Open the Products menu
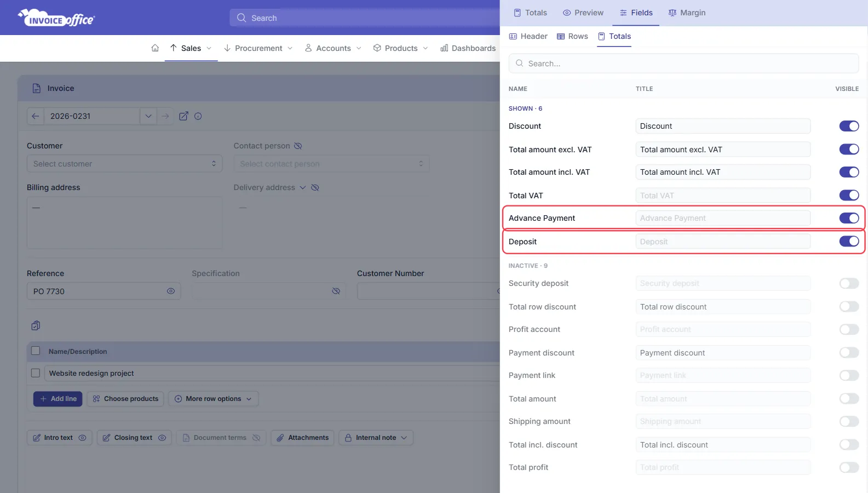Viewport: 868px width, 493px height. pyautogui.click(x=401, y=48)
